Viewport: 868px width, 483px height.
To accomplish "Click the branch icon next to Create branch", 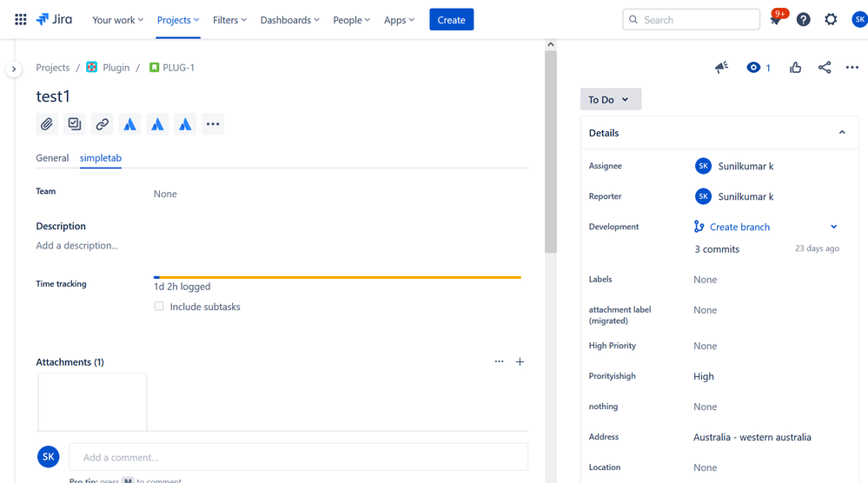I will tap(699, 226).
